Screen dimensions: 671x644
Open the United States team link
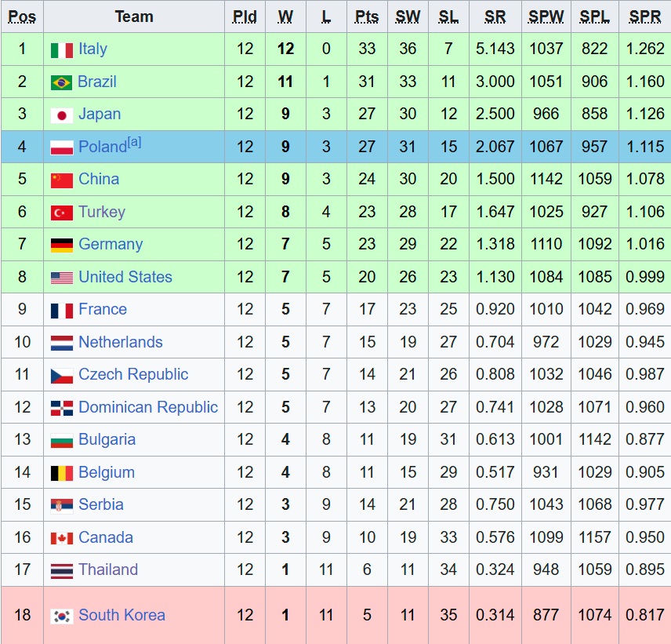click(125, 277)
